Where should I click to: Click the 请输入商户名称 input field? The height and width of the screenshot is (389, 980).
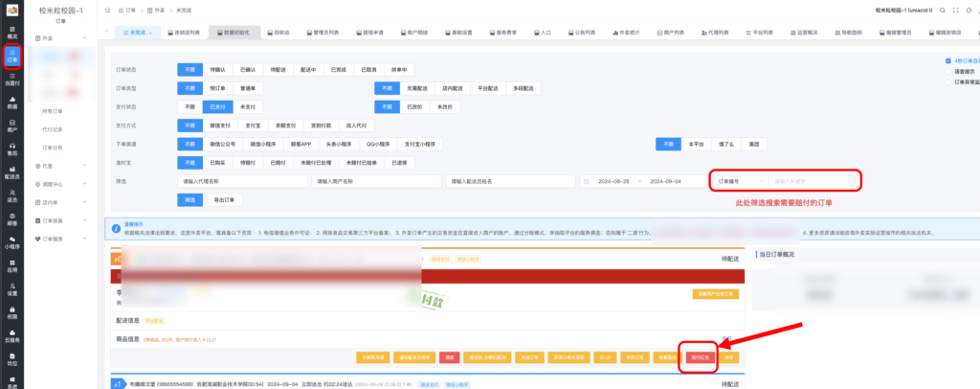coord(376,181)
